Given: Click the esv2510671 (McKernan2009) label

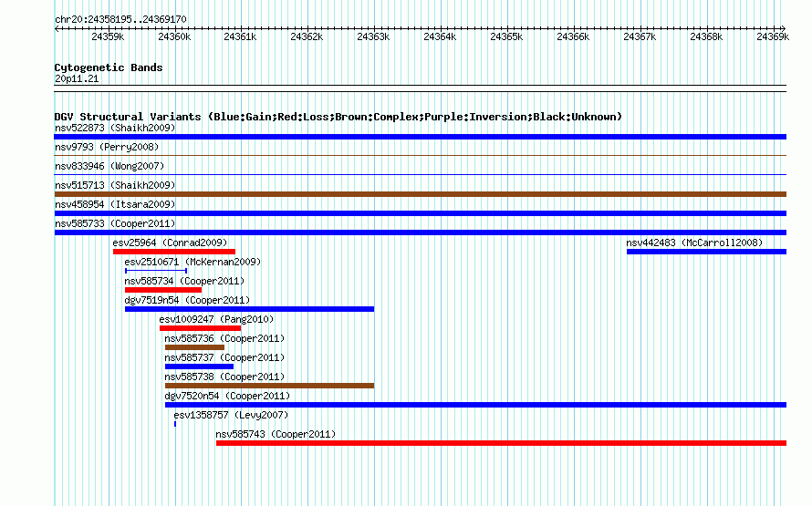Looking at the screenshot, I should point(193,262).
